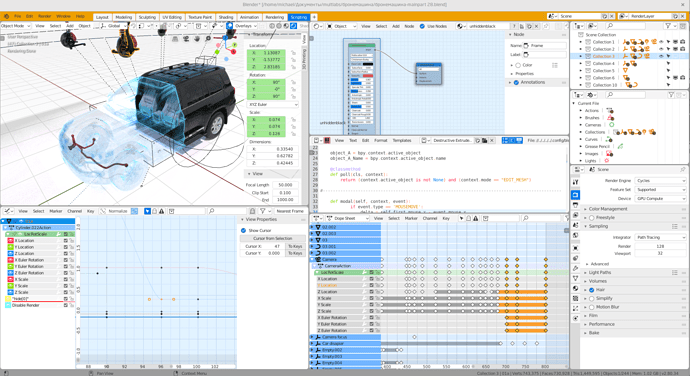
Task: Click the Cursor from Selection button
Action: [272, 239]
